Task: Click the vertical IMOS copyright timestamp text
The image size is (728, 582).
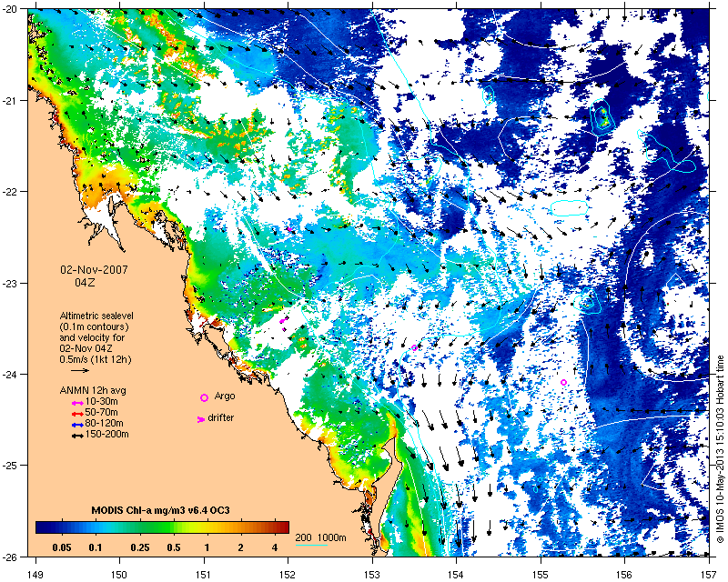Action: [720, 449]
